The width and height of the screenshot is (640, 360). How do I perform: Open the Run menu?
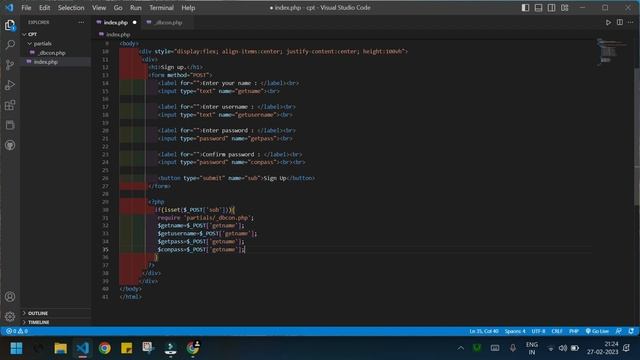point(136,8)
